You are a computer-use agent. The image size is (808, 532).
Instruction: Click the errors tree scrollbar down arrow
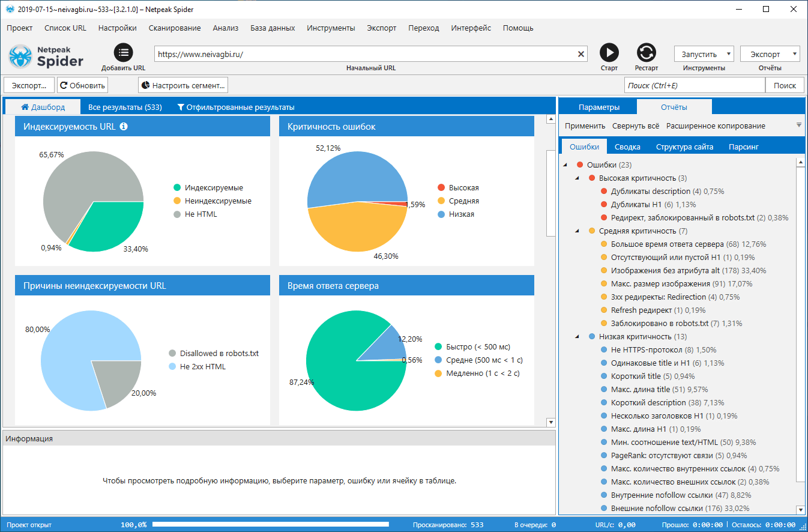tap(800, 510)
